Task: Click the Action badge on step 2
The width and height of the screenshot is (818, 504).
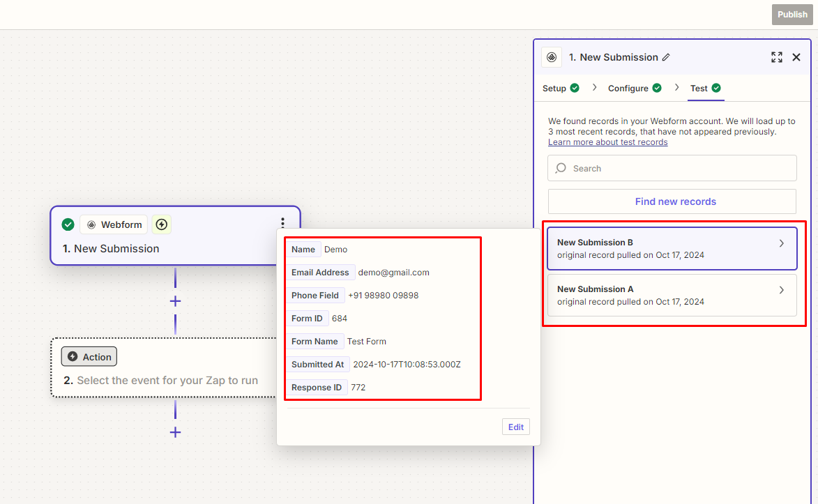Action: 89,357
